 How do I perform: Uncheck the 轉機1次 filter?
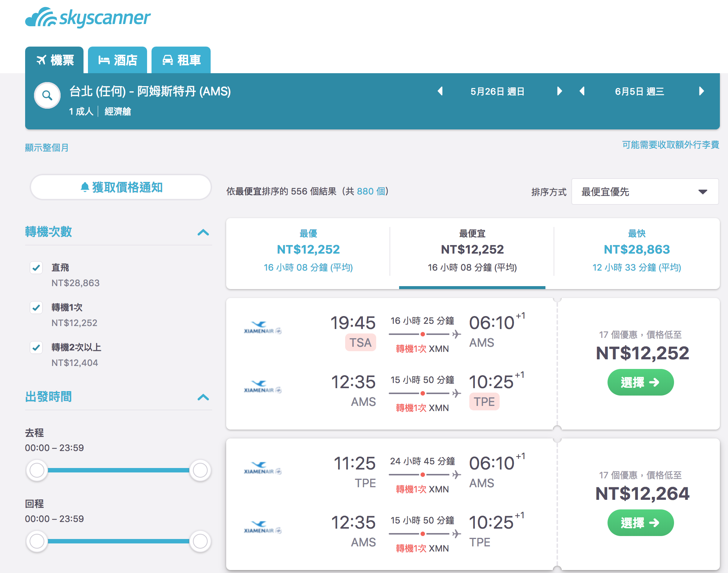(36, 308)
